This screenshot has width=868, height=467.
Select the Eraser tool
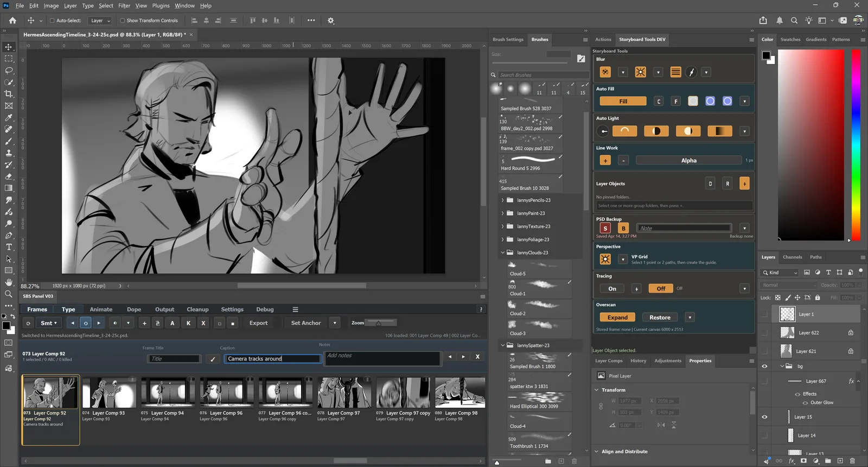coord(9,176)
